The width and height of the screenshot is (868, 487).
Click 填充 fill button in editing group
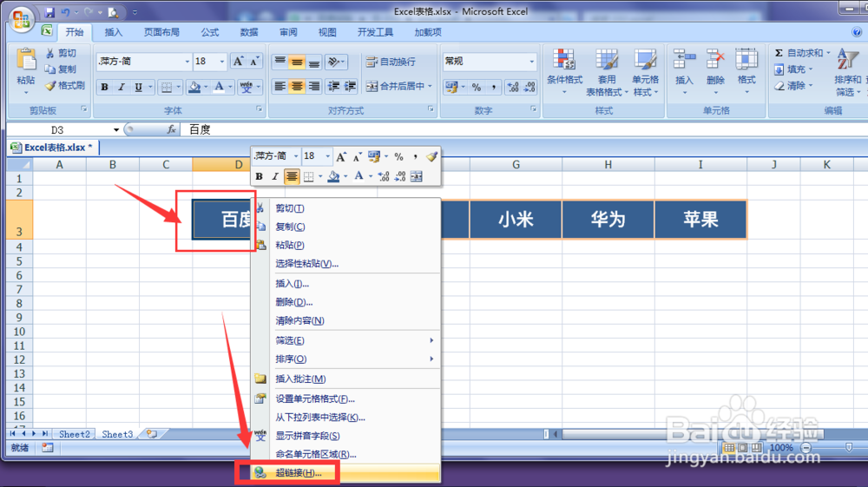pyautogui.click(x=794, y=69)
